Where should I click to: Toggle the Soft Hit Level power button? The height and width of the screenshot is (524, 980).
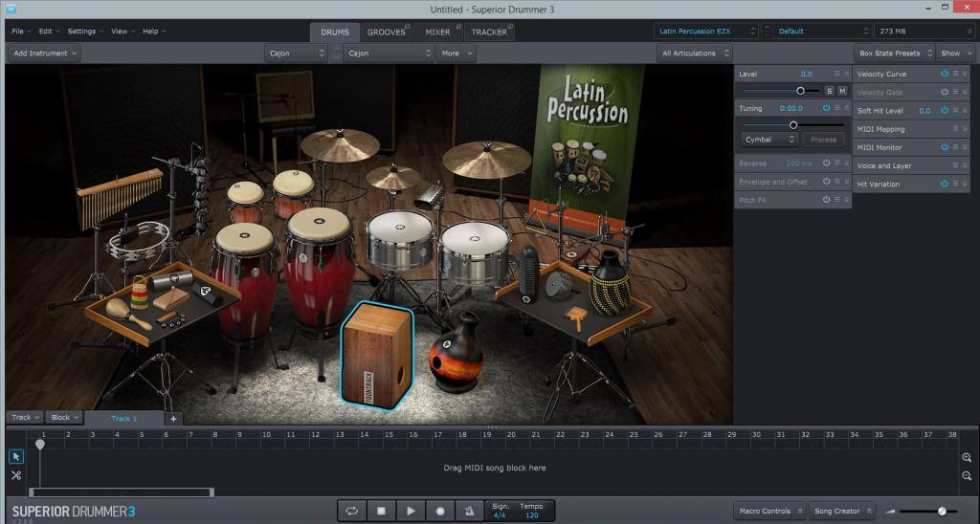pyautogui.click(x=945, y=110)
